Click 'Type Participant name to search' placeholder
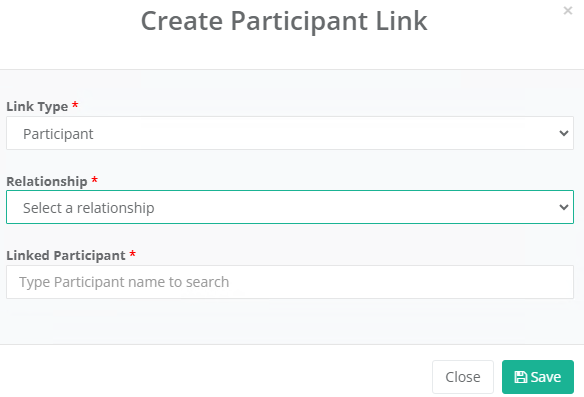This screenshot has width=584, height=397. click(124, 282)
